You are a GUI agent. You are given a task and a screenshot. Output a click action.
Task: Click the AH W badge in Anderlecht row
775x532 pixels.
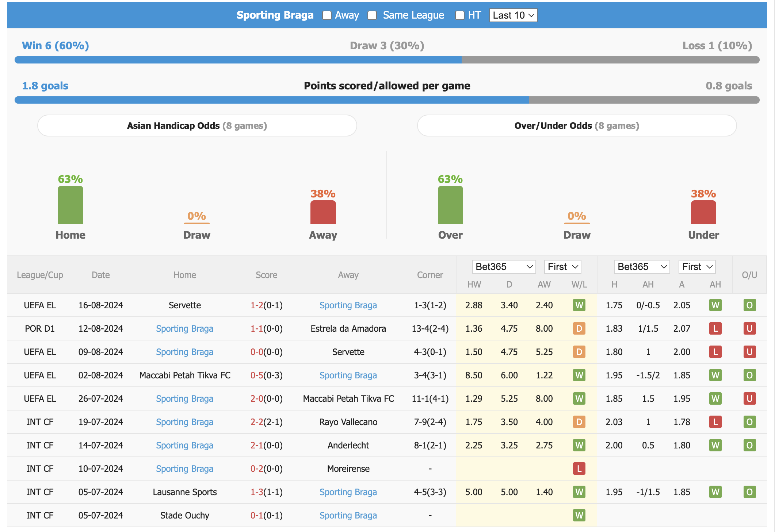715,445
